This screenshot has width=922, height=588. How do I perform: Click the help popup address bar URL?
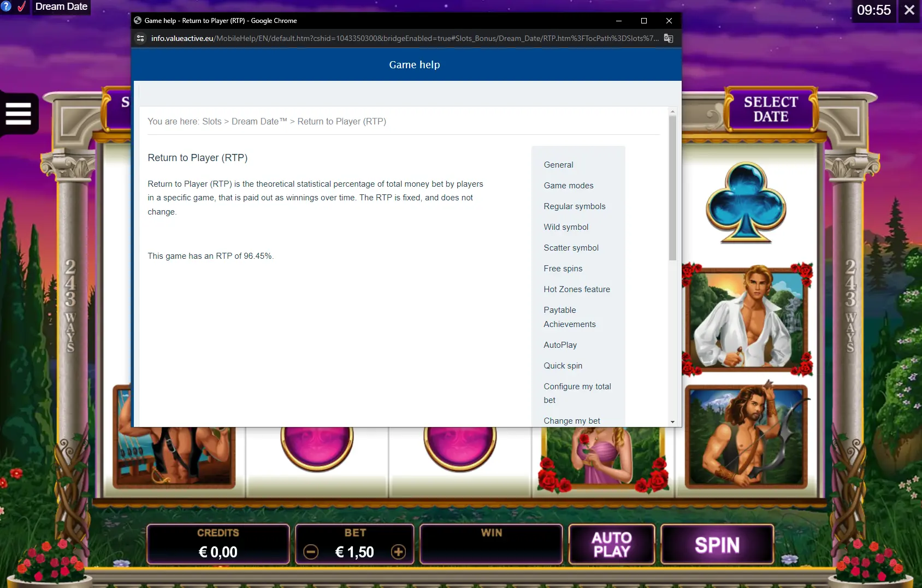pos(405,38)
